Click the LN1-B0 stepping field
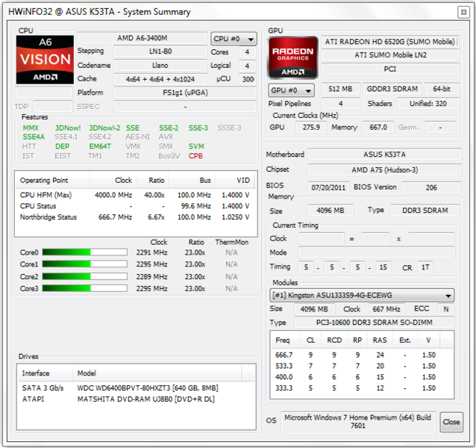The image size is (476, 448). click(x=160, y=52)
